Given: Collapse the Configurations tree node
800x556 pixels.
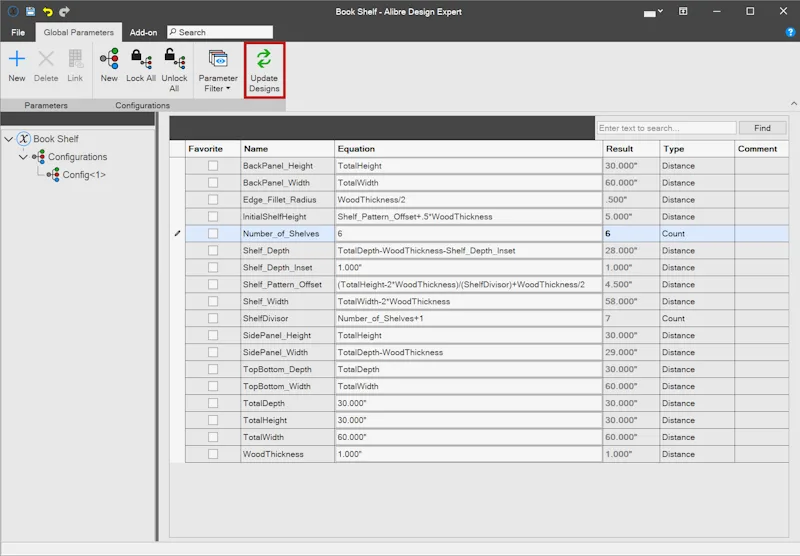Looking at the screenshot, I should [23, 157].
